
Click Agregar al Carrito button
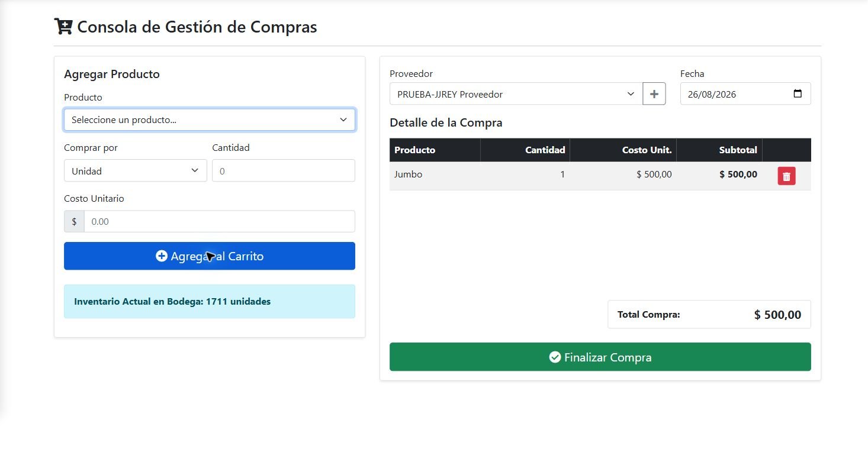point(210,256)
